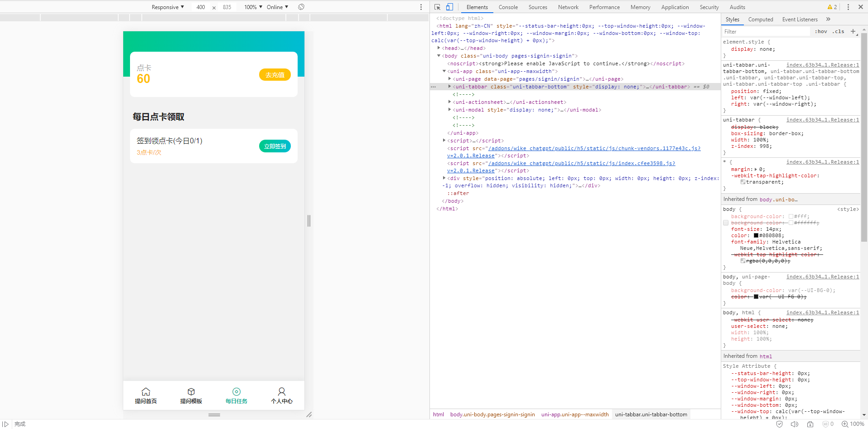
Task: Click the Styles filter input field
Action: (x=766, y=31)
